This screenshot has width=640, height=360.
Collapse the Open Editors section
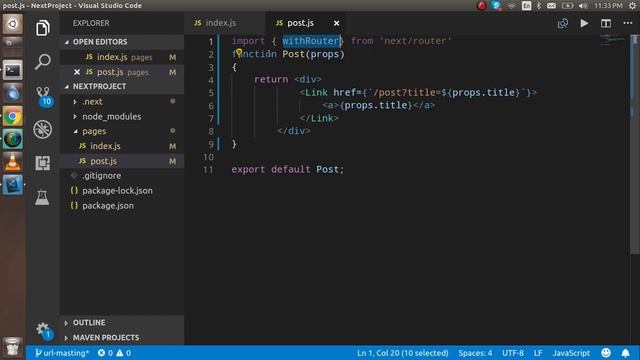122,42
